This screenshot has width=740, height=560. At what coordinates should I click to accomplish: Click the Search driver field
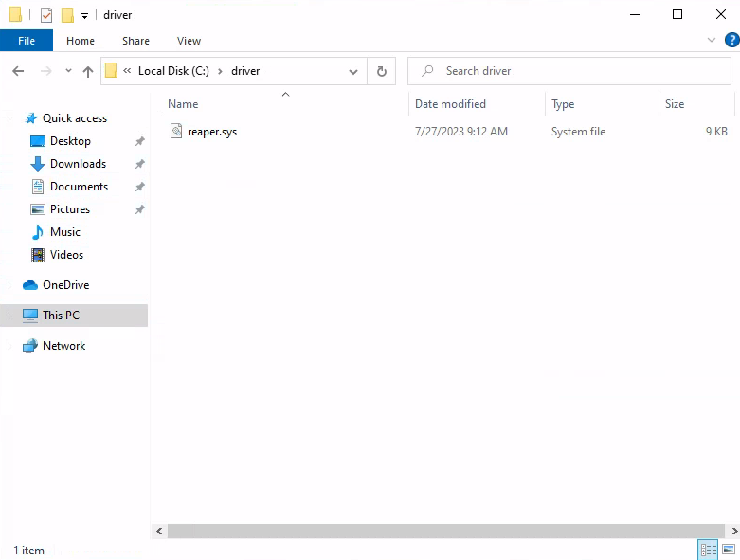point(569,71)
